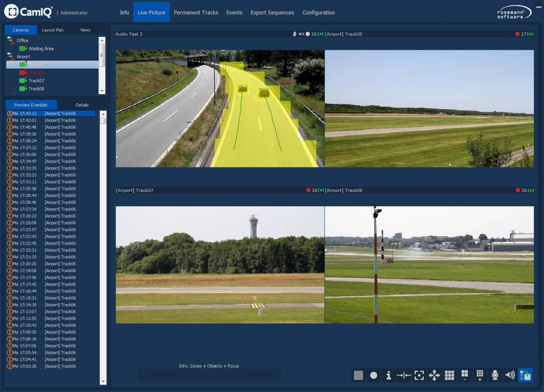Switch to Views tab
Viewport: 544px width, 392px height.
coord(85,30)
